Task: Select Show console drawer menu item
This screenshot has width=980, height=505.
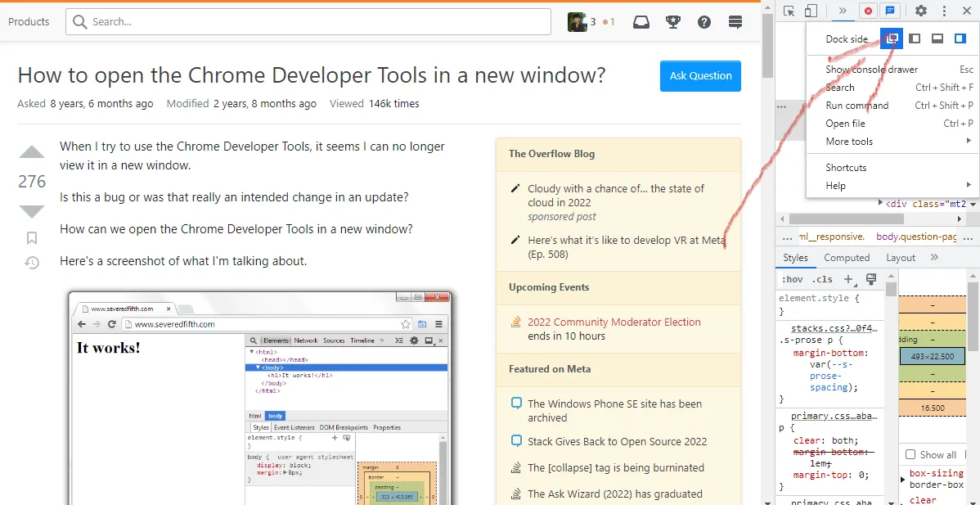Action: click(x=892, y=70)
